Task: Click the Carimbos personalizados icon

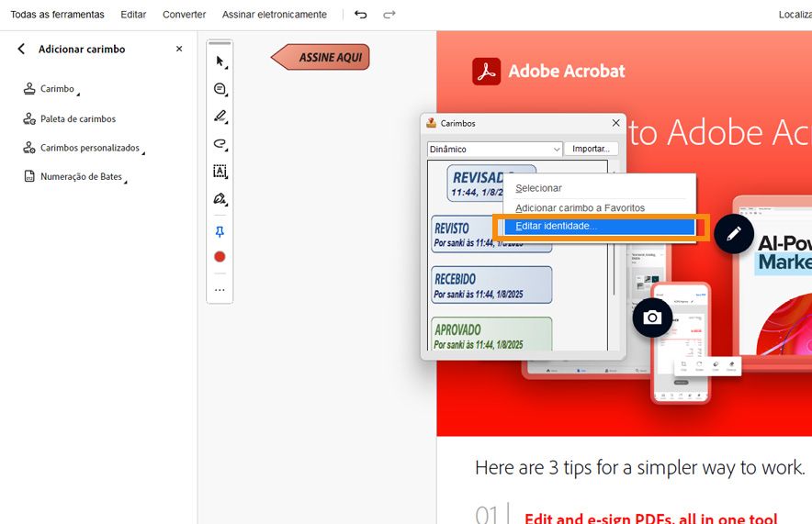Action: (x=29, y=148)
